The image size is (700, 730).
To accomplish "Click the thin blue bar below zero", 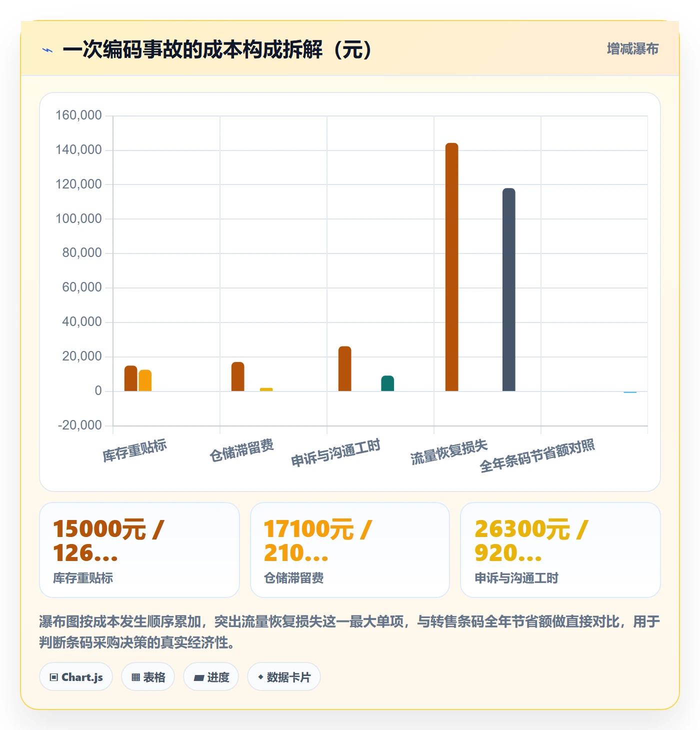I will coord(630,392).
